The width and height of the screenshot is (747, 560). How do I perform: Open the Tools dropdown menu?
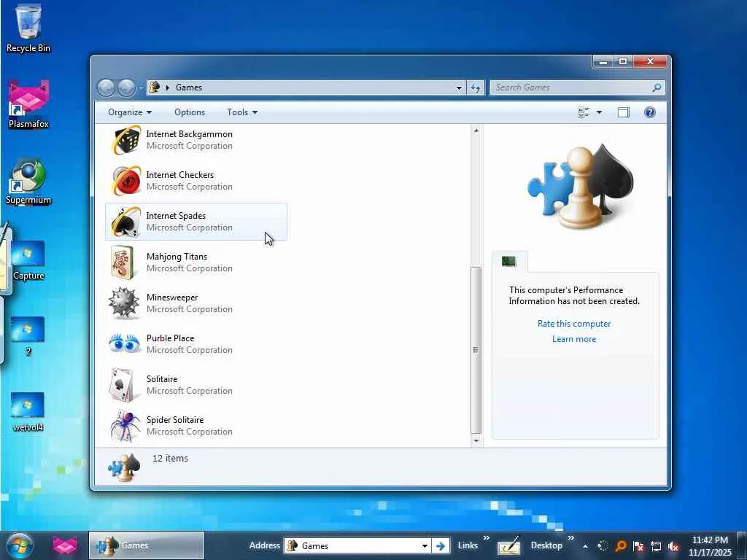[x=242, y=112]
